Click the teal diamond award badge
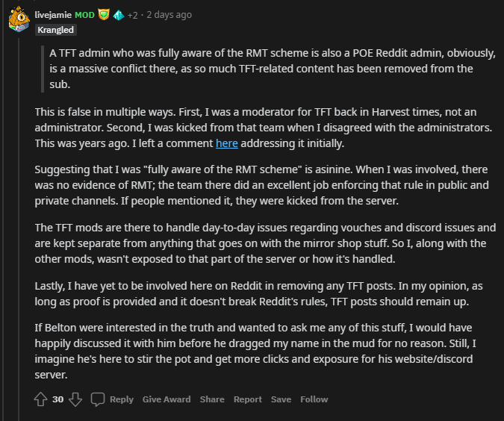Viewport: 504px width, 421px height. click(x=118, y=15)
